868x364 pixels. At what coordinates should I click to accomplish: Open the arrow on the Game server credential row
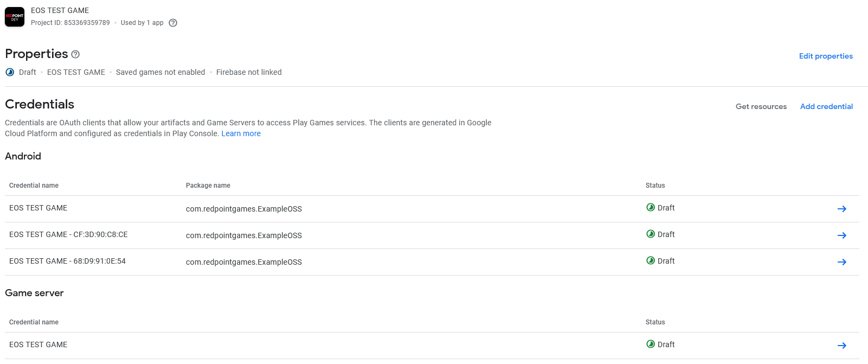point(842,345)
